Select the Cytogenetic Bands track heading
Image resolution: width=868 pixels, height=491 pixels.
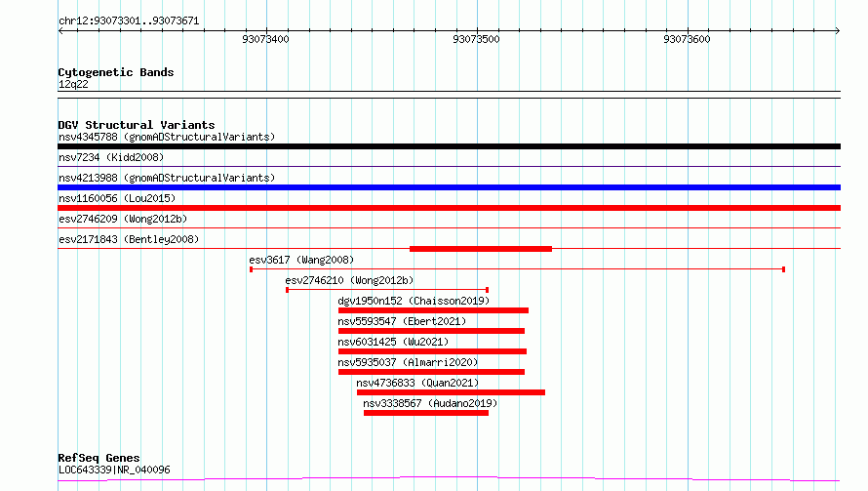click(x=116, y=72)
